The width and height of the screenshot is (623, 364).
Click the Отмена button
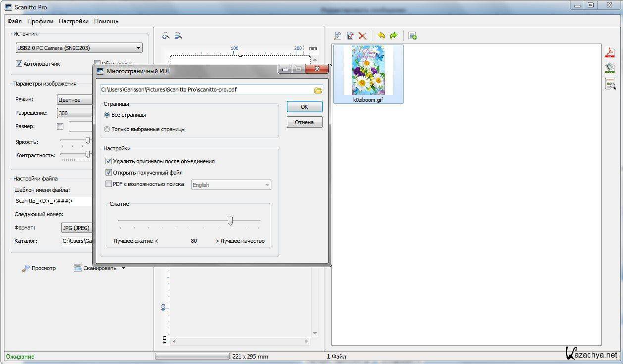[304, 122]
